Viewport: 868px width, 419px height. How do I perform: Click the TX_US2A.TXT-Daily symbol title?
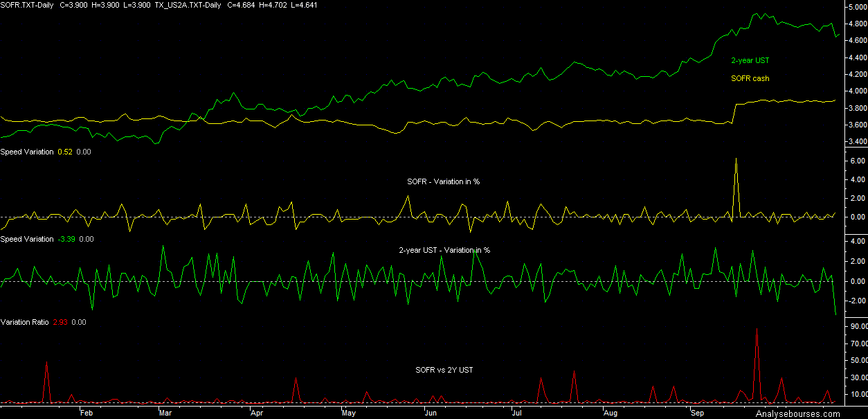(x=188, y=5)
